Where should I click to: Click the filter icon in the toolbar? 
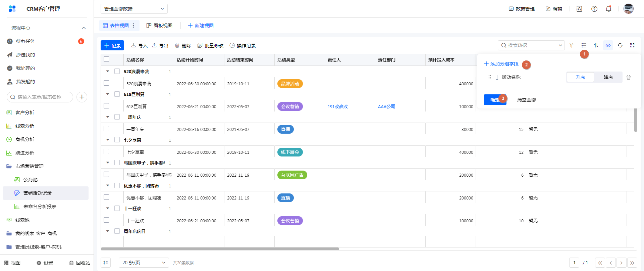click(x=572, y=45)
